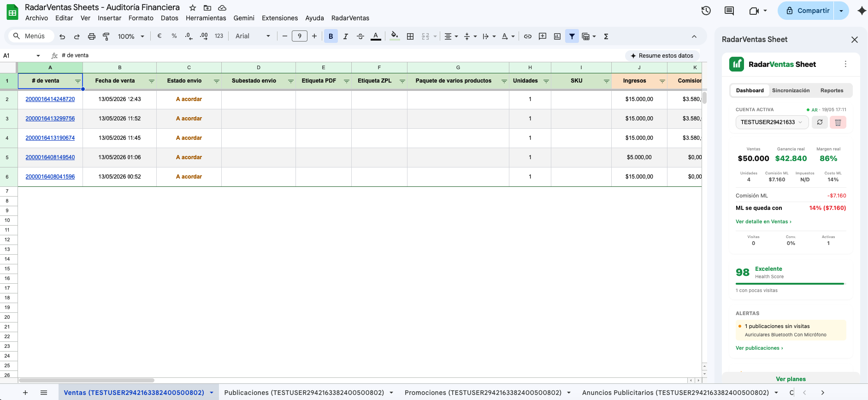Viewport: 868px width, 400px height.
Task: Click Ver planes button
Action: 791,379
